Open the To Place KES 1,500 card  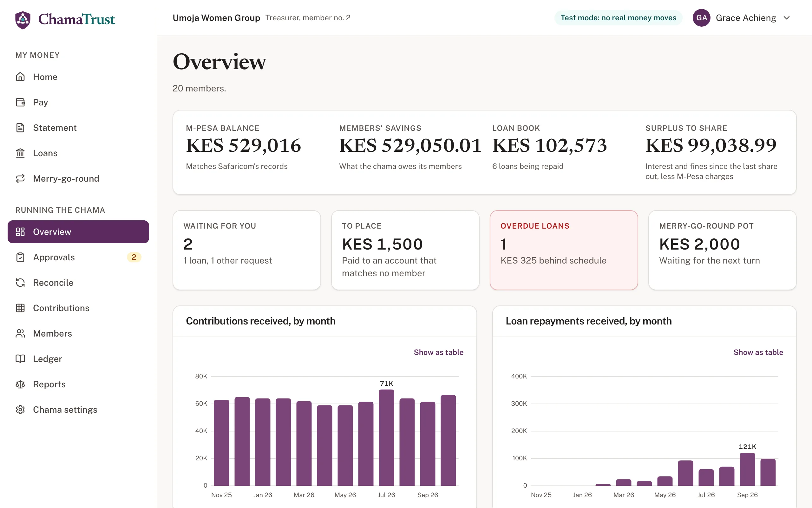(x=405, y=250)
